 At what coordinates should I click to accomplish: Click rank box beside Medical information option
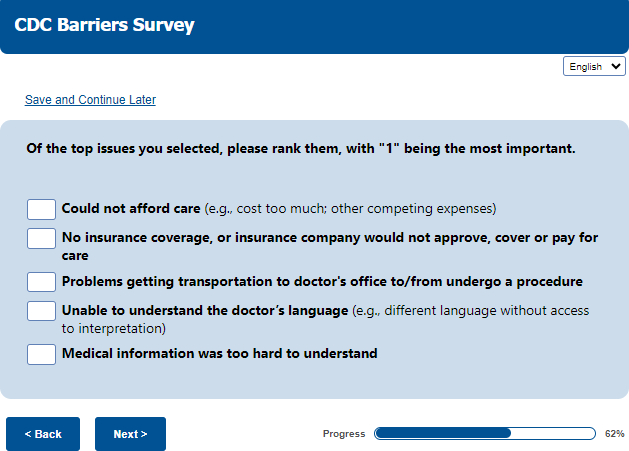[x=41, y=354]
